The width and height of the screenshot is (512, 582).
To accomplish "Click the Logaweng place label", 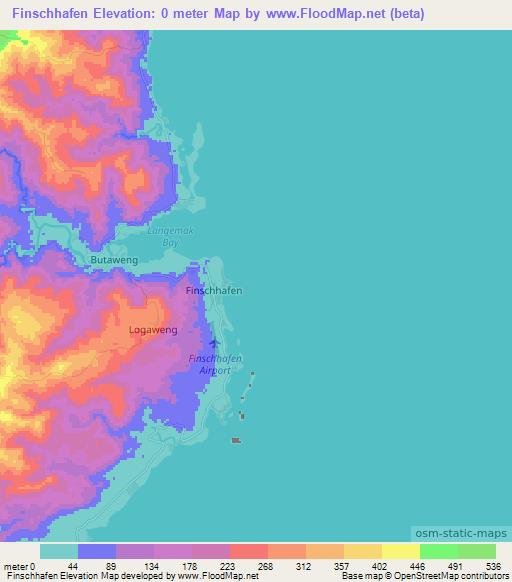I will point(153,330).
